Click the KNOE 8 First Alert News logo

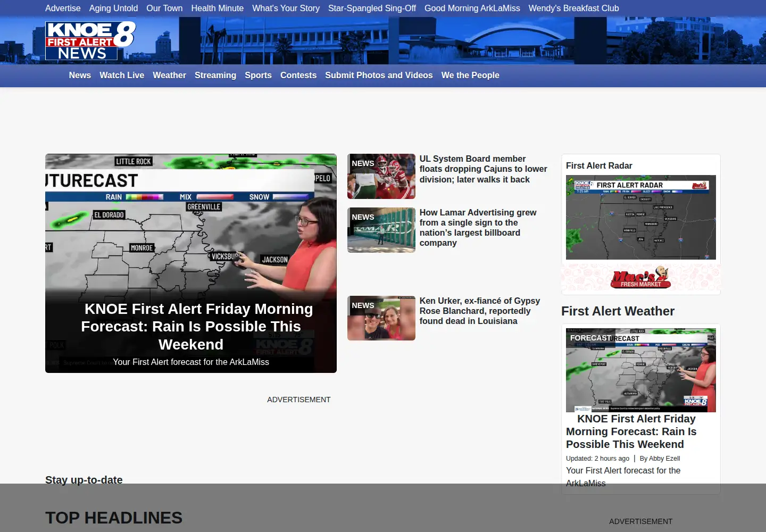pos(90,40)
